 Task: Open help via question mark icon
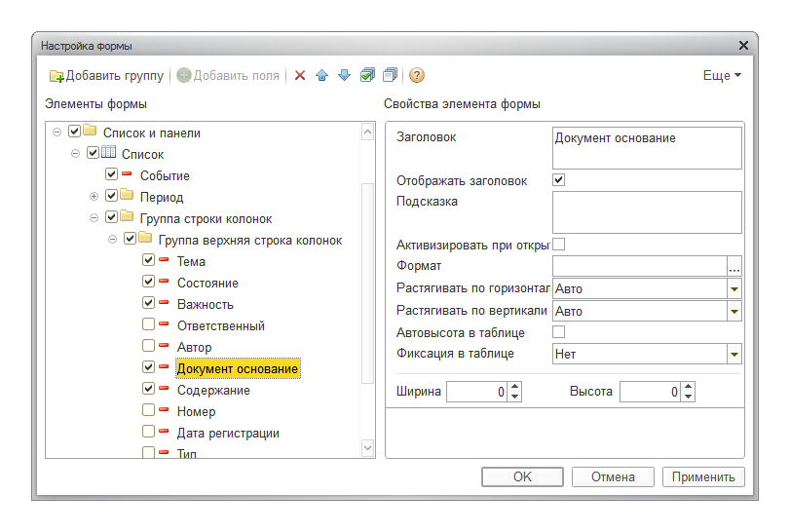tap(417, 76)
